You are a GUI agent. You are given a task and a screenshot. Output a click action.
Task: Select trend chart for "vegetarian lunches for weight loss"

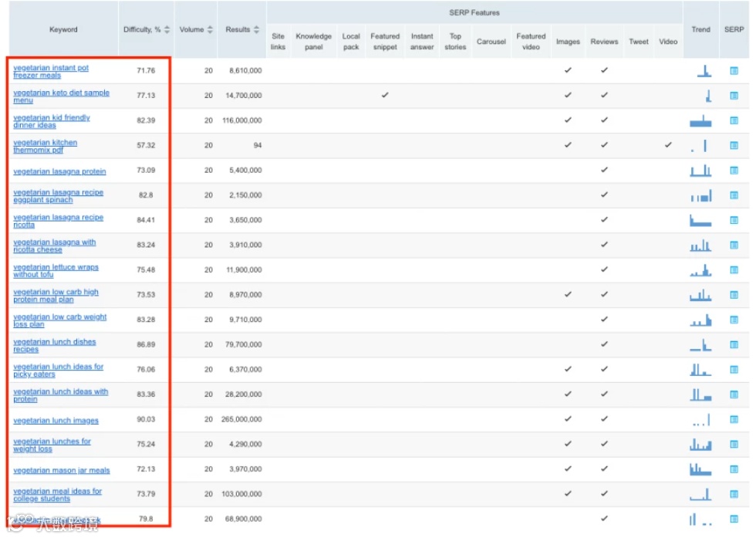pos(700,444)
